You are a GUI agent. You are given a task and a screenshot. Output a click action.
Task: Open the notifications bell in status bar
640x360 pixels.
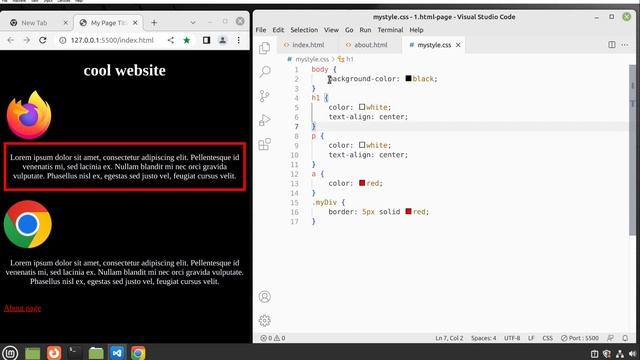(x=625, y=338)
